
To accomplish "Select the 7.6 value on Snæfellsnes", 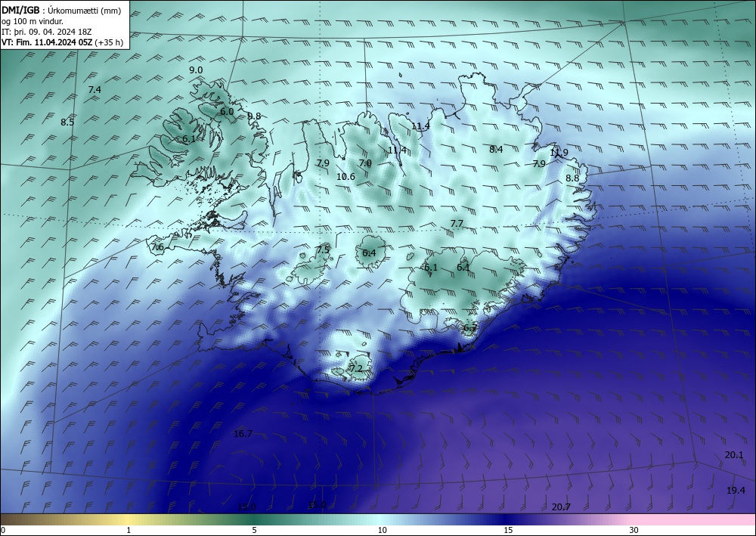I will [x=157, y=247].
